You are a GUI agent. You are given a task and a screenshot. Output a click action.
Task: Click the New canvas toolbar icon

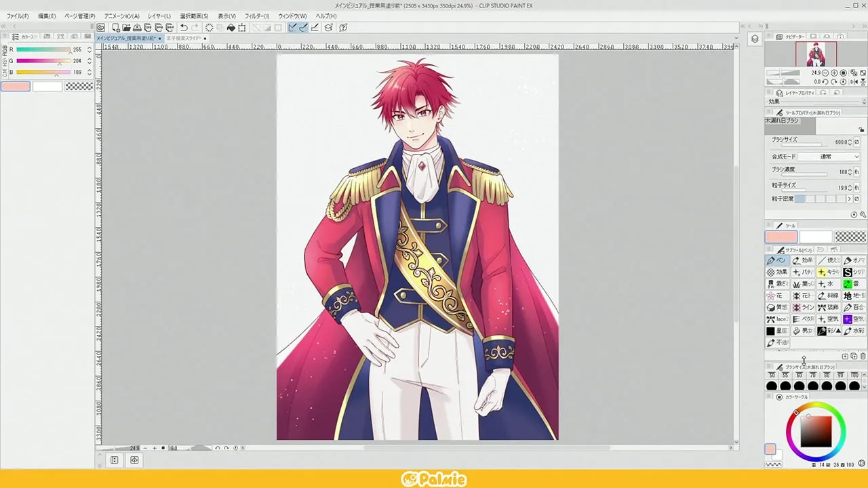pyautogui.click(x=116, y=28)
